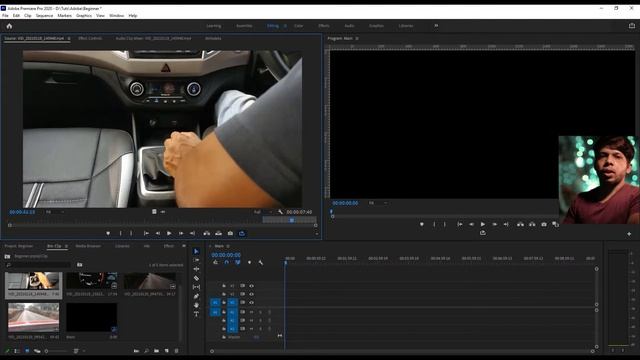
Task: Open Source monitor playback resolution dropdown
Action: [262, 212]
